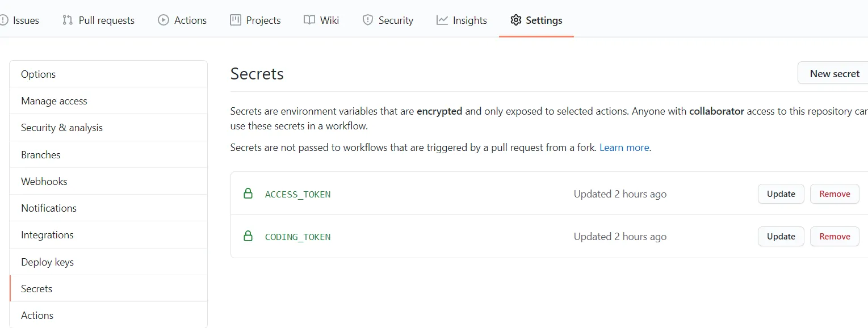868x328 pixels.
Task: Click the Projects board icon
Action: 236,20
